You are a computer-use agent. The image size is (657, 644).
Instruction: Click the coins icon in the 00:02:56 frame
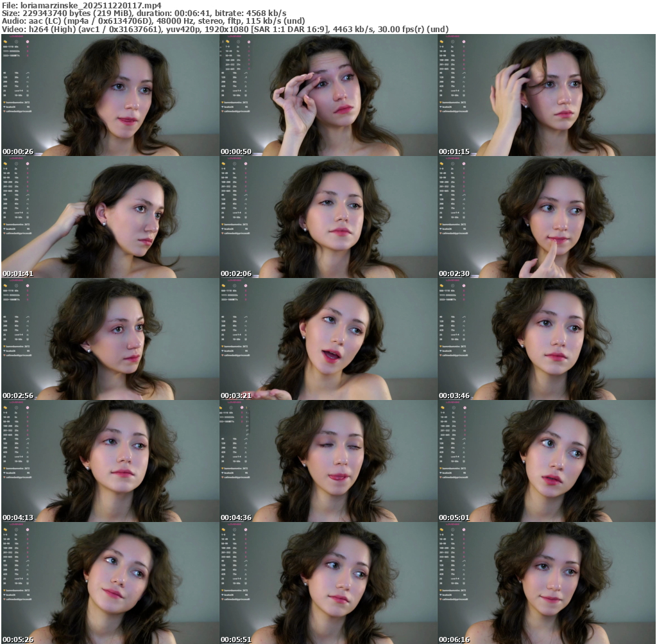point(5,285)
